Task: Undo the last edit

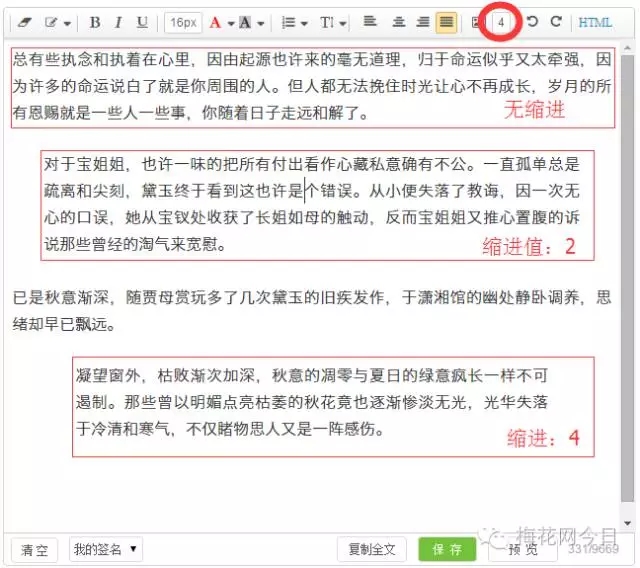Action: click(x=532, y=21)
